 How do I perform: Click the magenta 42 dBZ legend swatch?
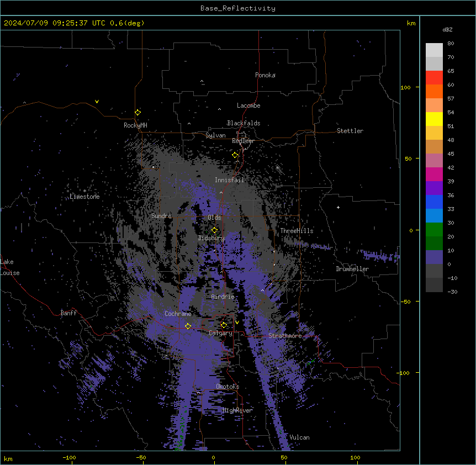pos(434,174)
